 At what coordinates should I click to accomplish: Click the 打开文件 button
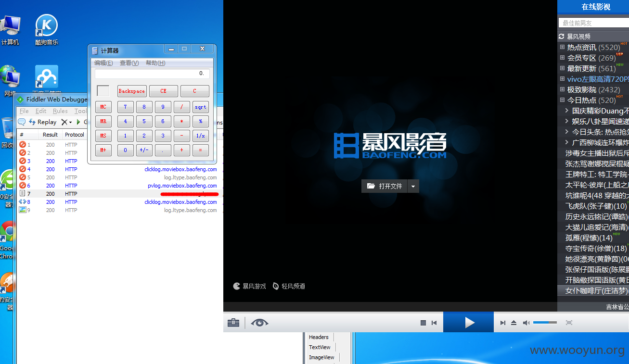point(384,186)
